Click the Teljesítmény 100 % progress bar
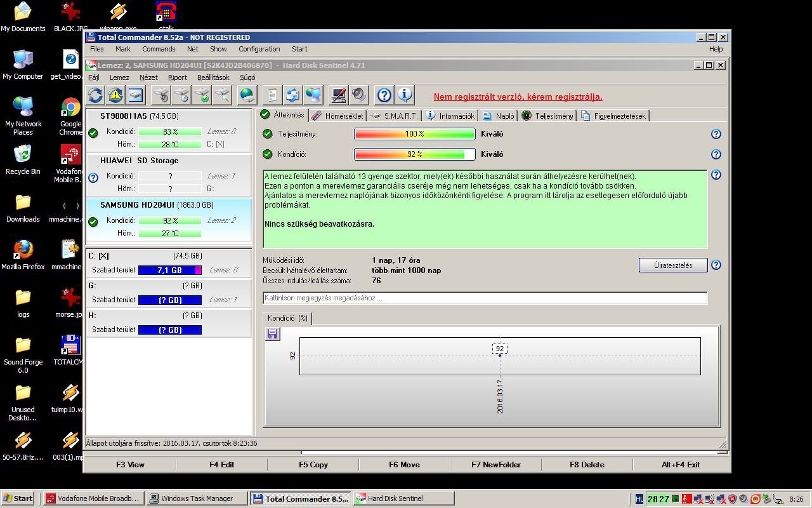The image size is (812, 508). tap(415, 134)
